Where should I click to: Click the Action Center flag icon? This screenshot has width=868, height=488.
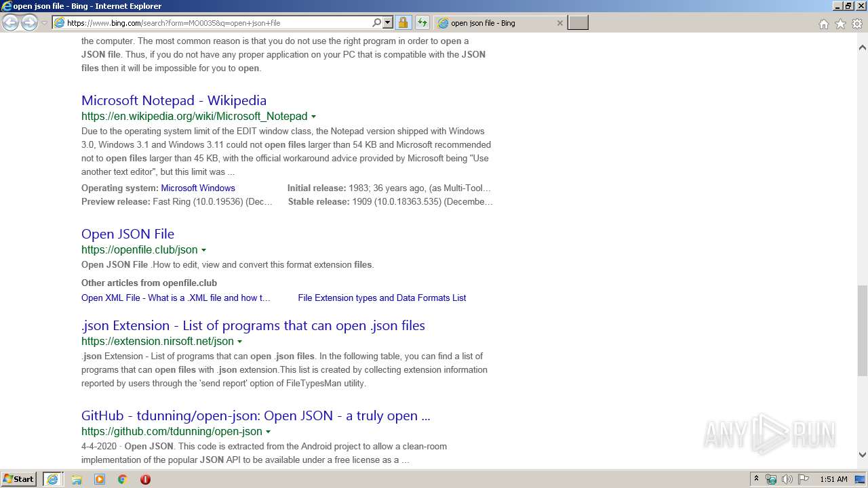(x=804, y=479)
